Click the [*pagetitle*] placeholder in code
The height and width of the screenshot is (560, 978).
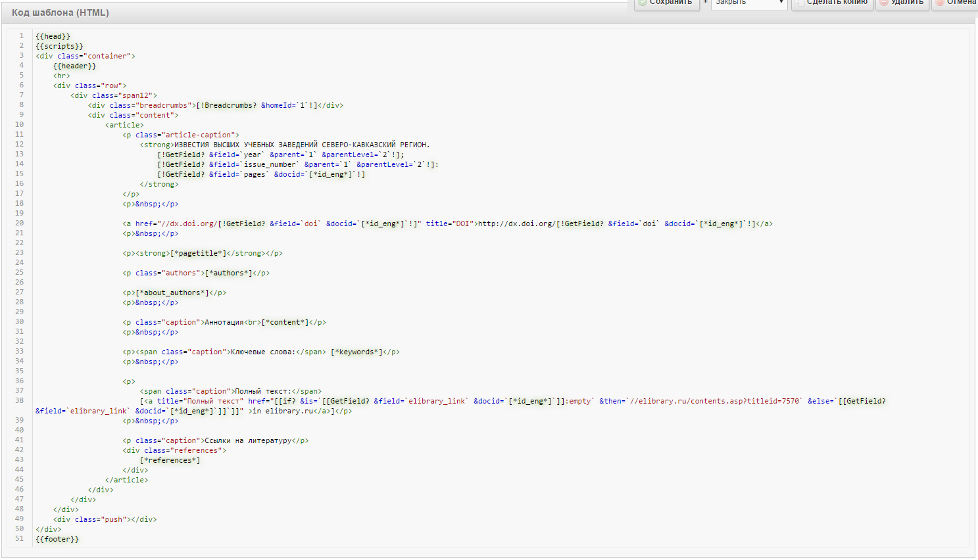(198, 253)
